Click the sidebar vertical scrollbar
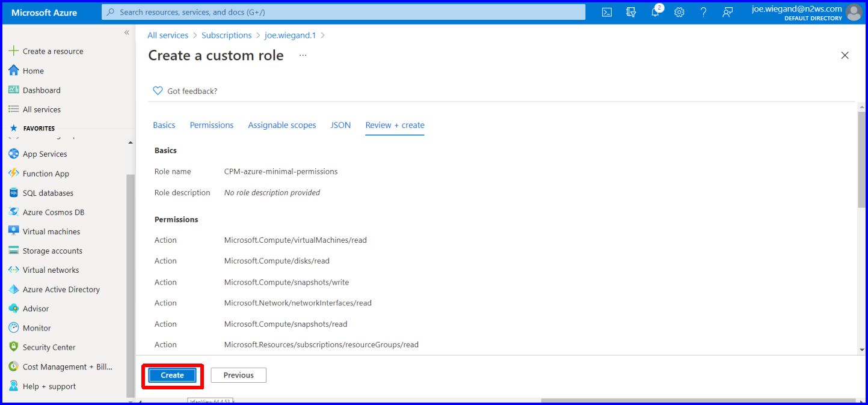Screen dimensions: 868x405 point(131,285)
